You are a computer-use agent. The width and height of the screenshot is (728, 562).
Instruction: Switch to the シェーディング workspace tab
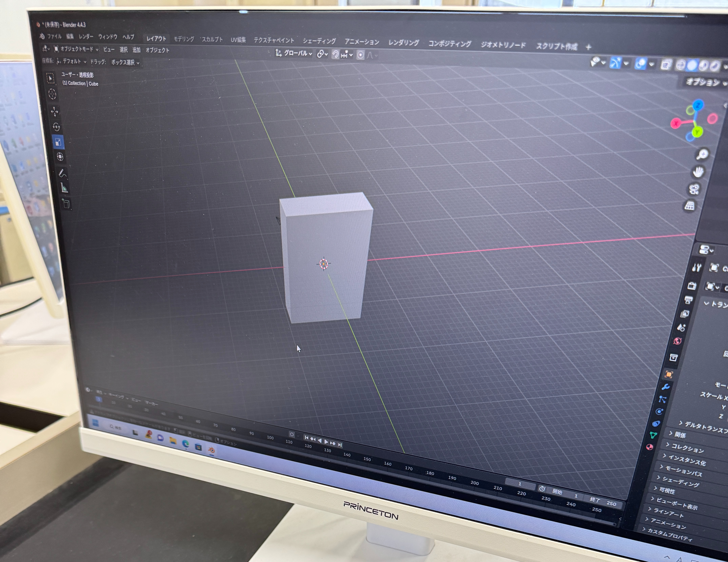[319, 41]
